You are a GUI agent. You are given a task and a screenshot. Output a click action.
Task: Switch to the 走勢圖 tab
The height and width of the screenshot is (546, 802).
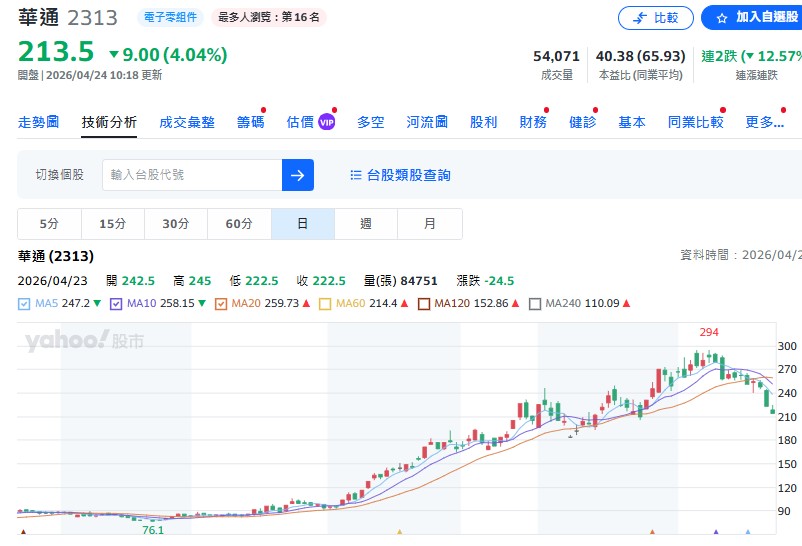tap(38, 122)
